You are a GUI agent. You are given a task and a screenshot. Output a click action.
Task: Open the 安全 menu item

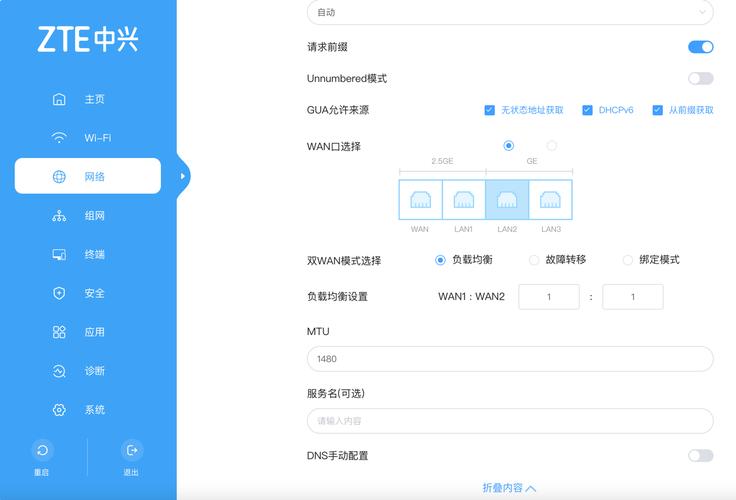[x=88, y=293]
